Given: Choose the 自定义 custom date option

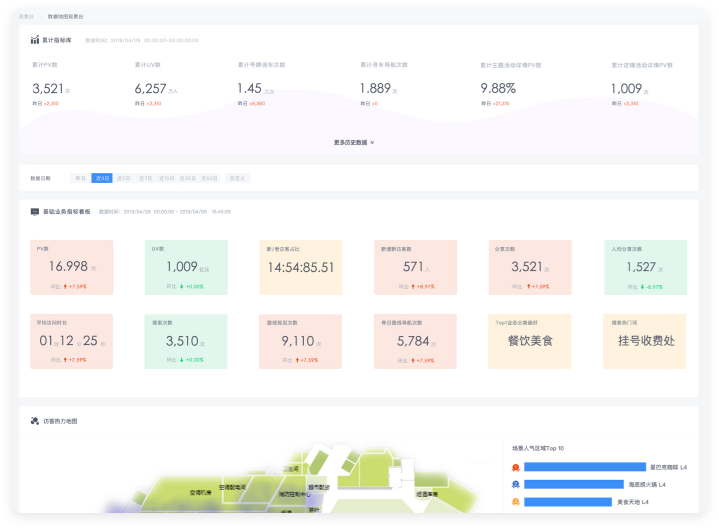Looking at the screenshot, I should pyautogui.click(x=238, y=178).
